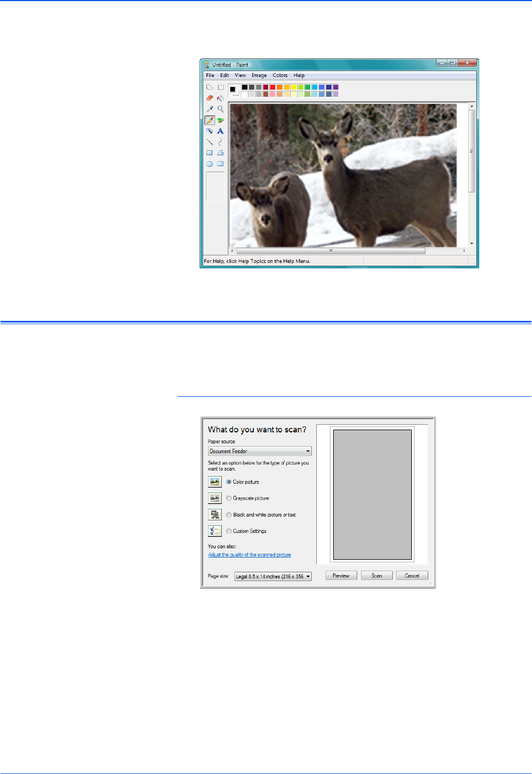This screenshot has width=532, height=774.
Task: Open the Colors menu in Paint
Action: pos(280,75)
